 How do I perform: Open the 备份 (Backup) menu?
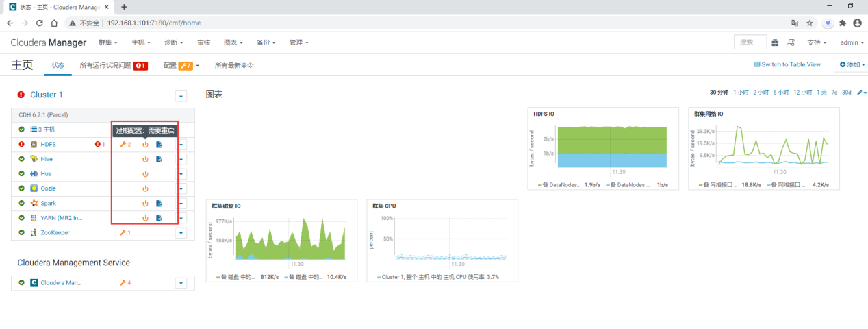point(266,42)
